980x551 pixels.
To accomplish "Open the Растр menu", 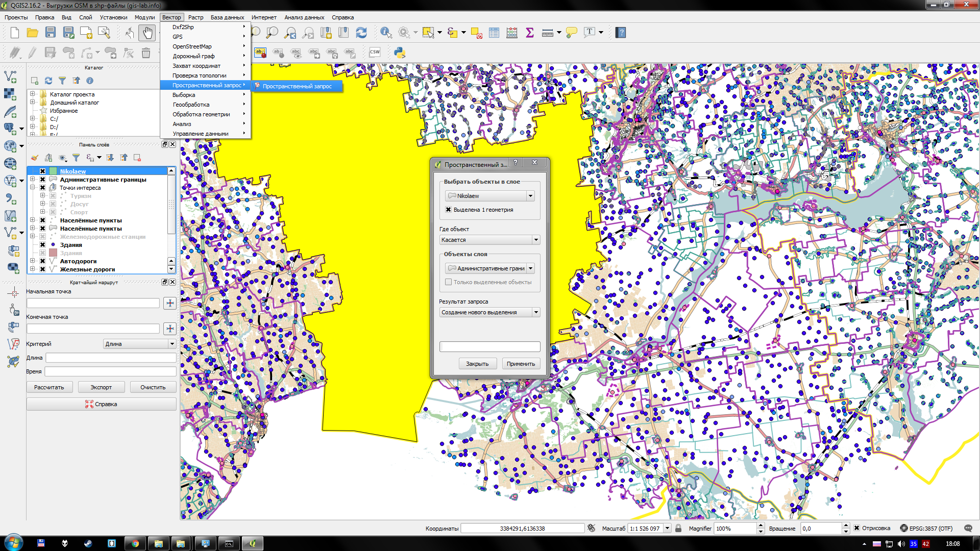I will pyautogui.click(x=195, y=17).
